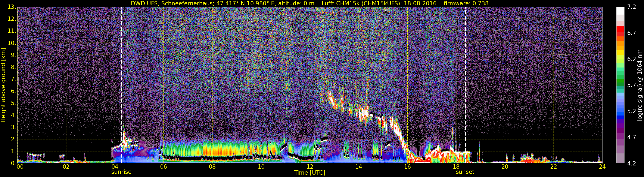Screen dimensions: 644x177
Task: Click the time tick label 20
Action: coord(505,167)
